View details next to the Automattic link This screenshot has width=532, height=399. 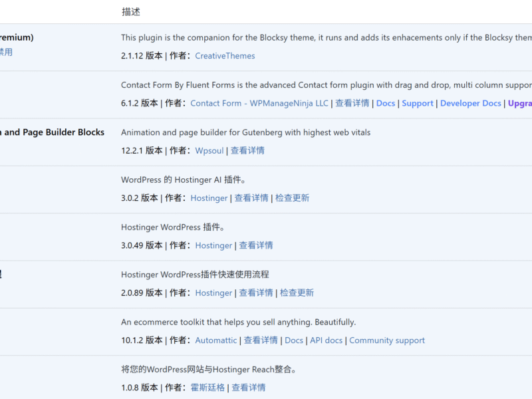tap(261, 340)
